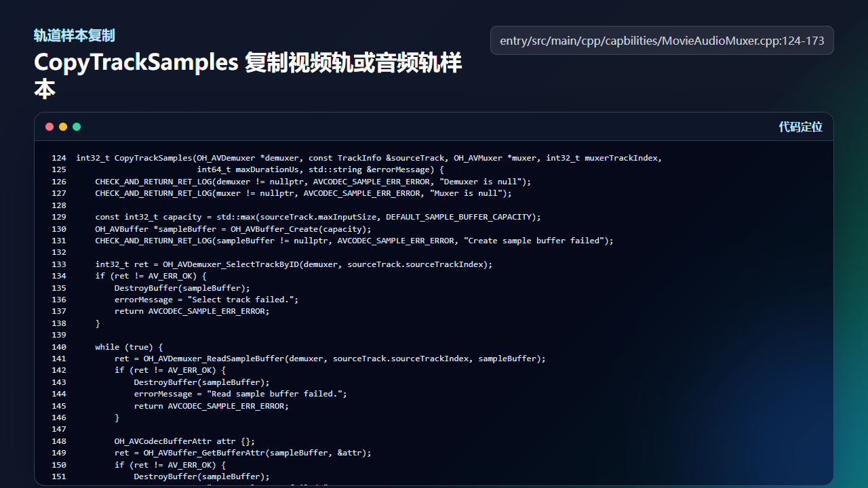Click line number 148
Image resolution: width=868 pixels, height=488 pixels.
(x=59, y=441)
